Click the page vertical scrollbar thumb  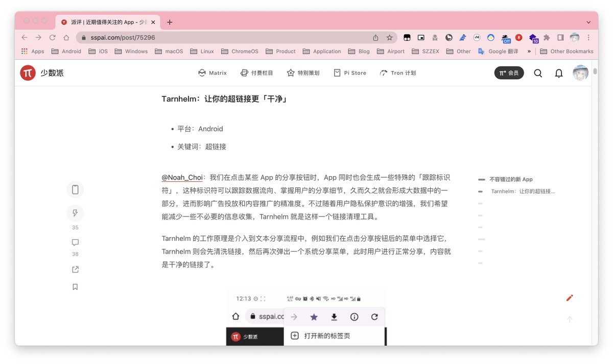(x=595, y=71)
